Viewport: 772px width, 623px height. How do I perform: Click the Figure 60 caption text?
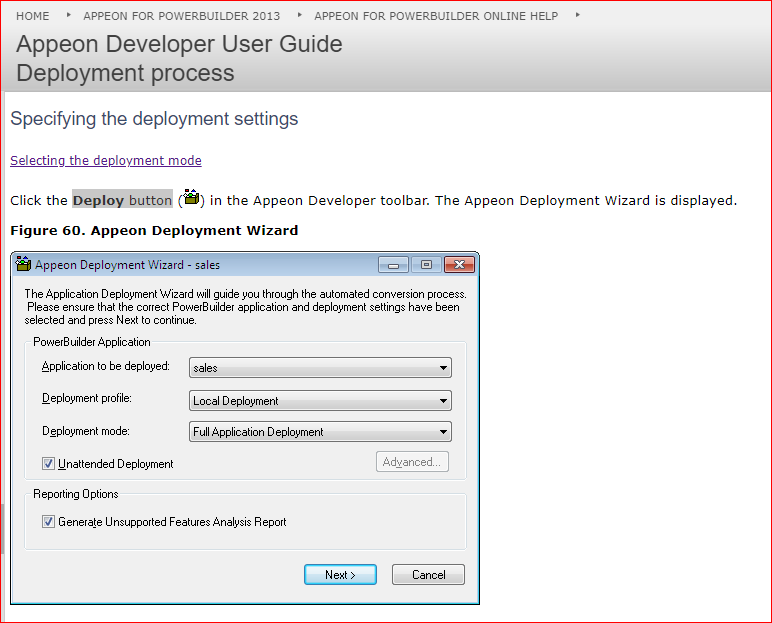pos(154,230)
